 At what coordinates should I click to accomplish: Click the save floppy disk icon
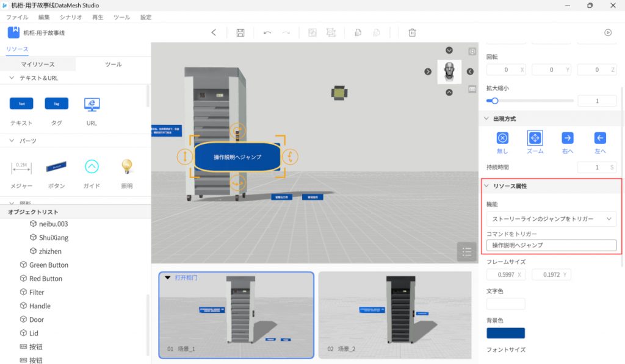tap(240, 32)
